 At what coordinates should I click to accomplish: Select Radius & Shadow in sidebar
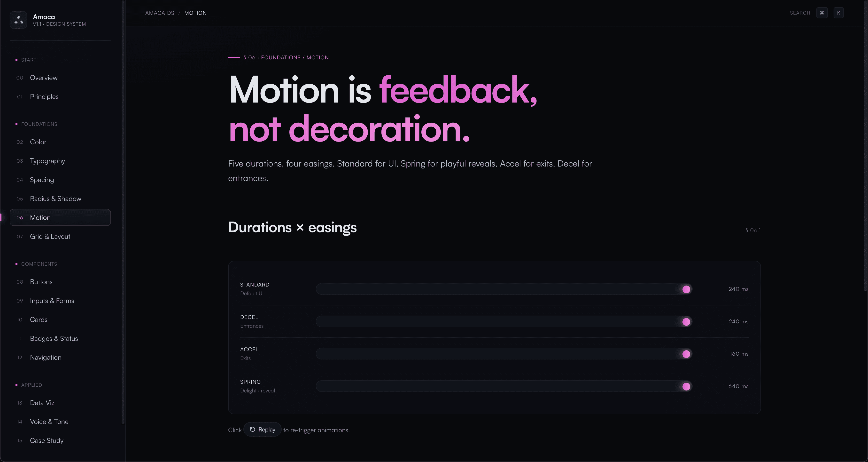[x=56, y=199]
